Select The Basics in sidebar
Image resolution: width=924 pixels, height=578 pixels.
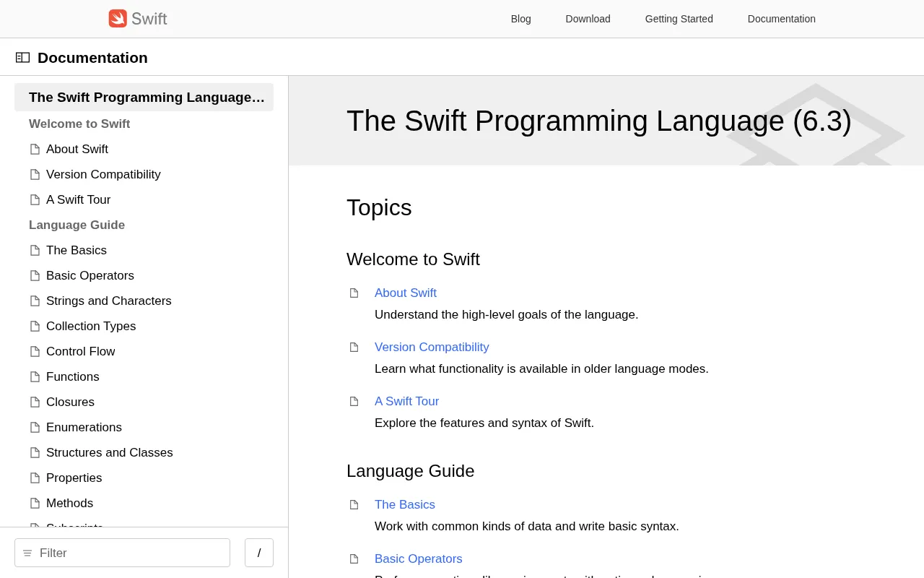tap(77, 251)
